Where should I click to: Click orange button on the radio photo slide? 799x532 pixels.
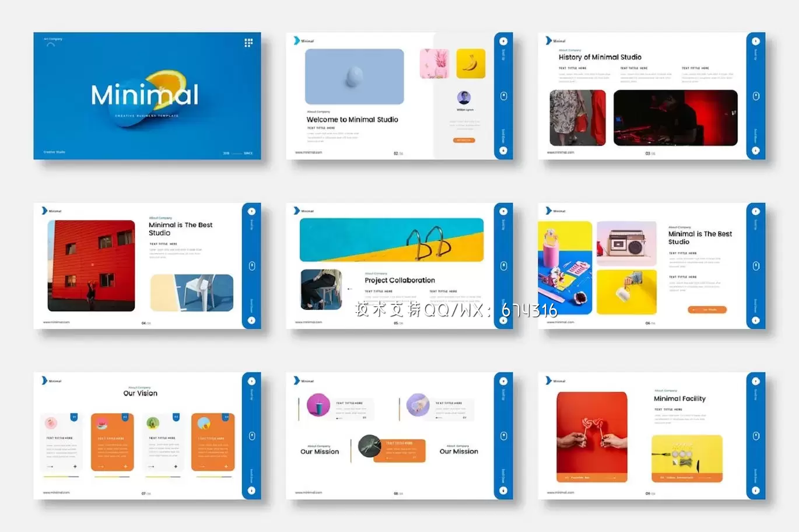coord(707,310)
